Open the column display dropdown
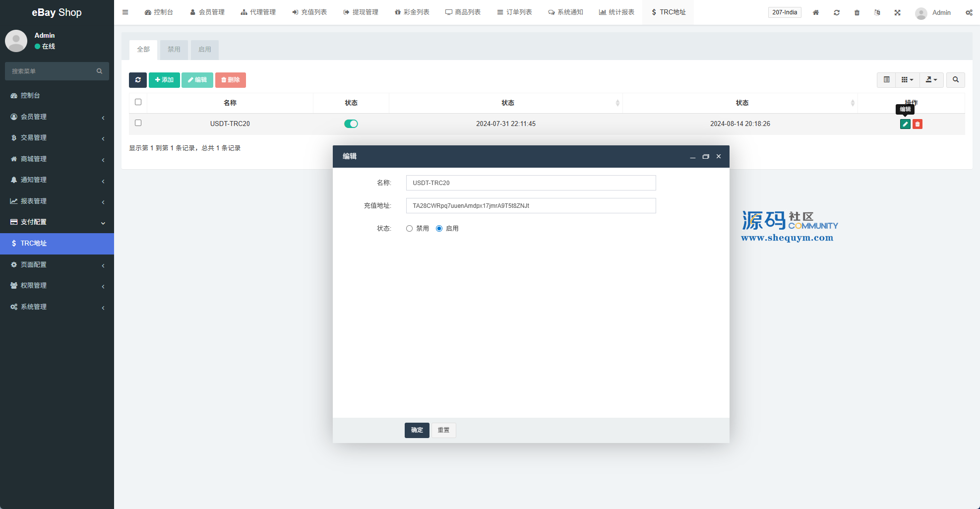 click(x=907, y=80)
